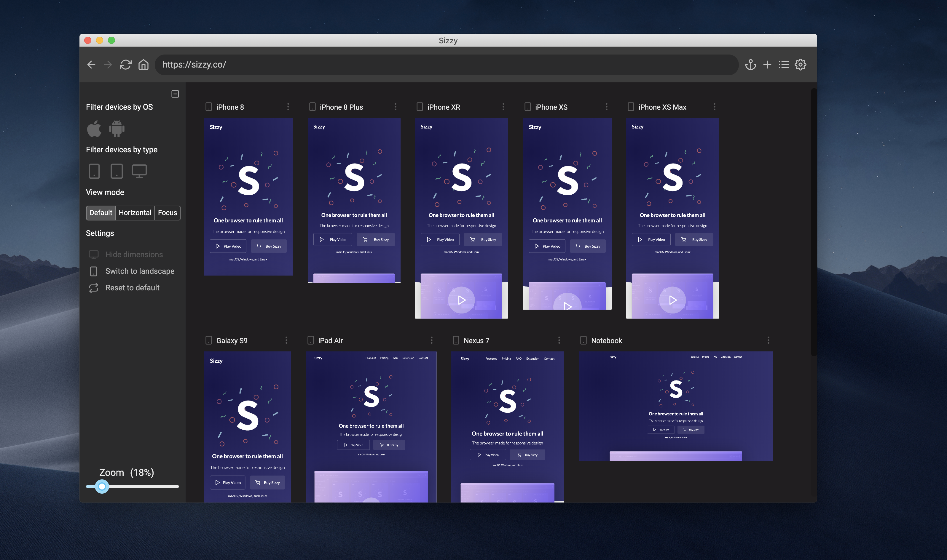Image resolution: width=947 pixels, height=560 pixels.
Task: Click the device icon beside Notebook
Action: (583, 340)
